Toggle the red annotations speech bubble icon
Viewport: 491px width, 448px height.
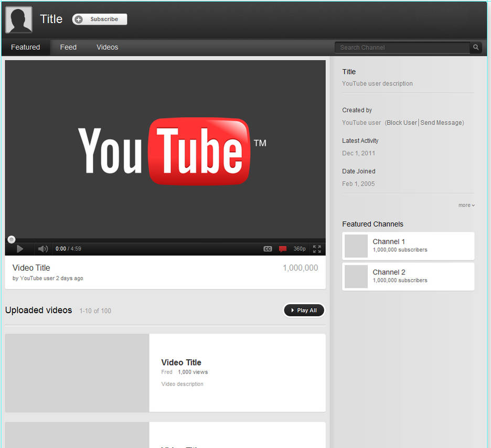[283, 249]
